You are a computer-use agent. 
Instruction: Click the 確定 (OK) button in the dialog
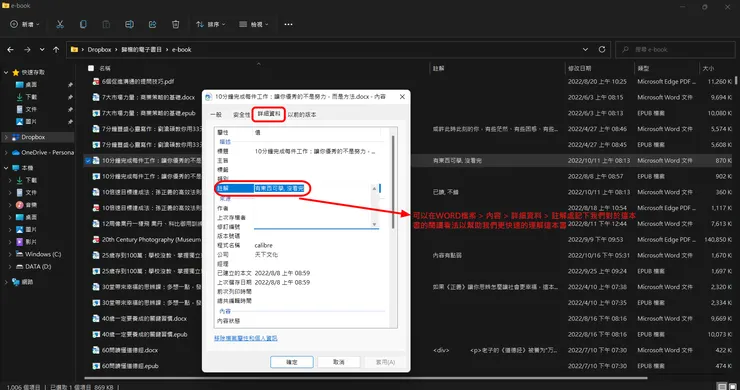pos(292,362)
